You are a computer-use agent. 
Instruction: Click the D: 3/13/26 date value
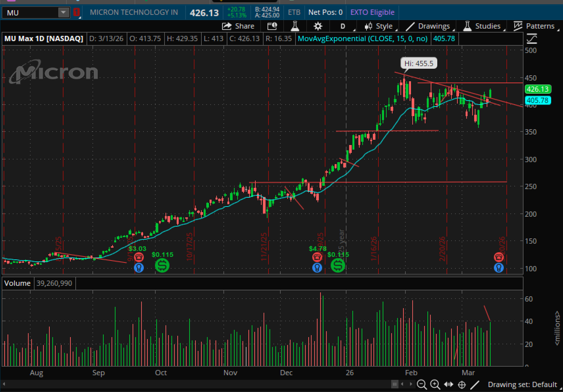pos(107,38)
